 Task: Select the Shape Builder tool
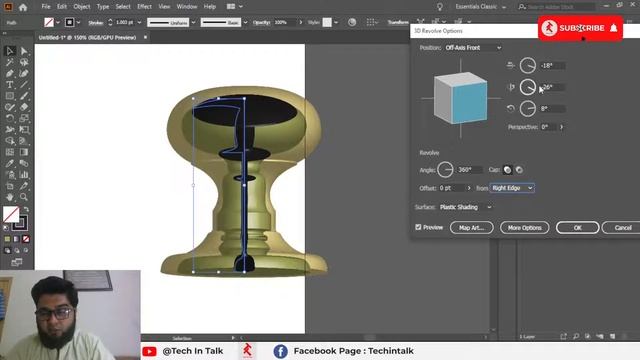click(x=10, y=141)
